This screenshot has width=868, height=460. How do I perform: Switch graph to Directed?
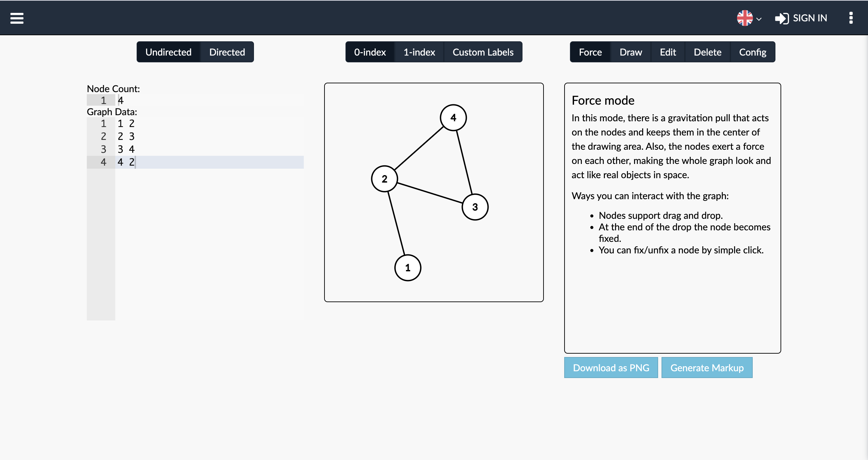coord(227,52)
